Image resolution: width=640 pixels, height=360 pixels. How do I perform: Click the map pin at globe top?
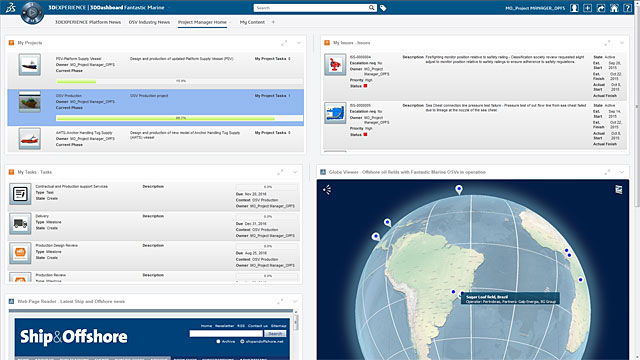[x=459, y=189]
